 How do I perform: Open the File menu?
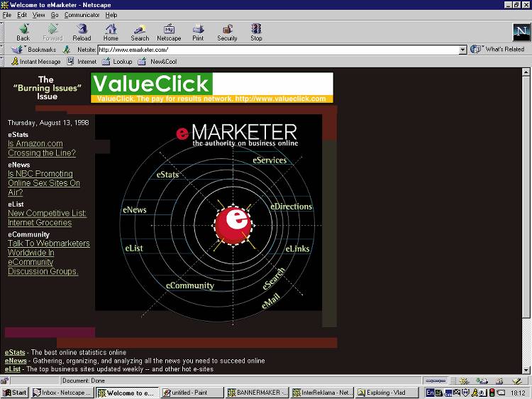tap(7, 15)
